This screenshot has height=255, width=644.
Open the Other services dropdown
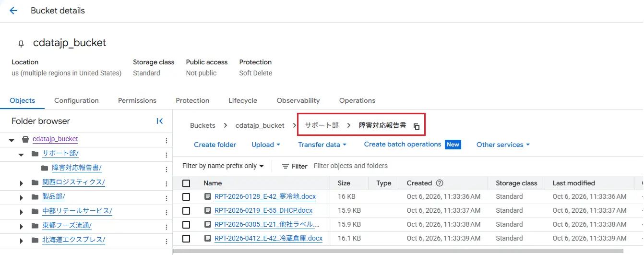[x=503, y=145]
